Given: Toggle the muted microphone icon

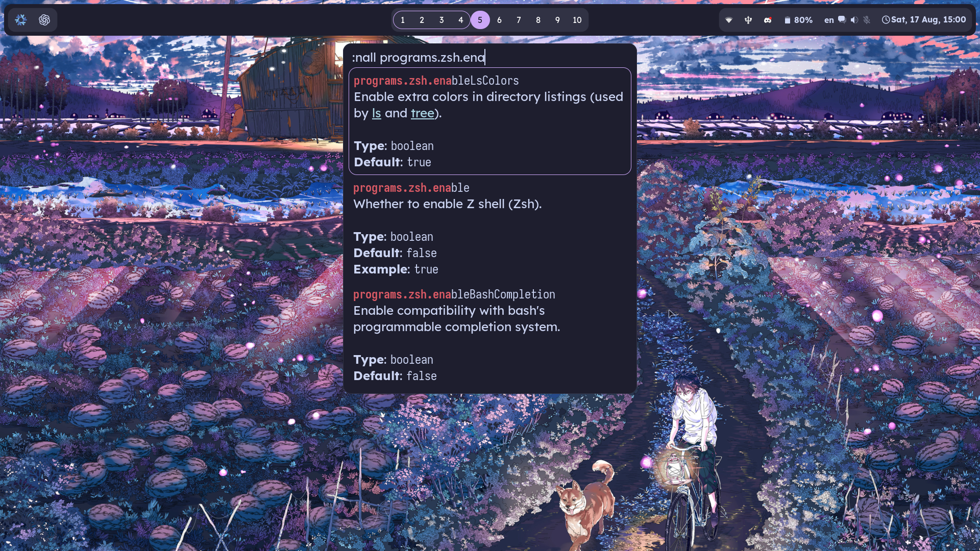Looking at the screenshot, I should click(x=867, y=20).
